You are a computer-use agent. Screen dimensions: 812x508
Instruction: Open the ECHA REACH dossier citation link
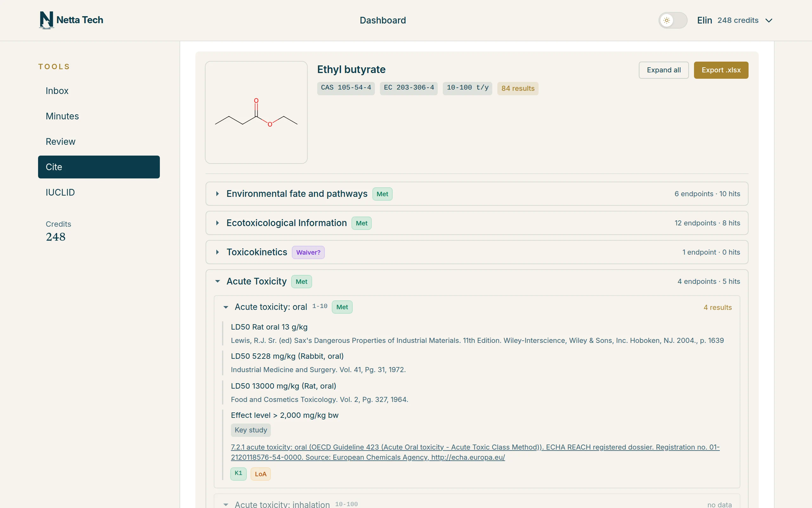[x=475, y=452]
